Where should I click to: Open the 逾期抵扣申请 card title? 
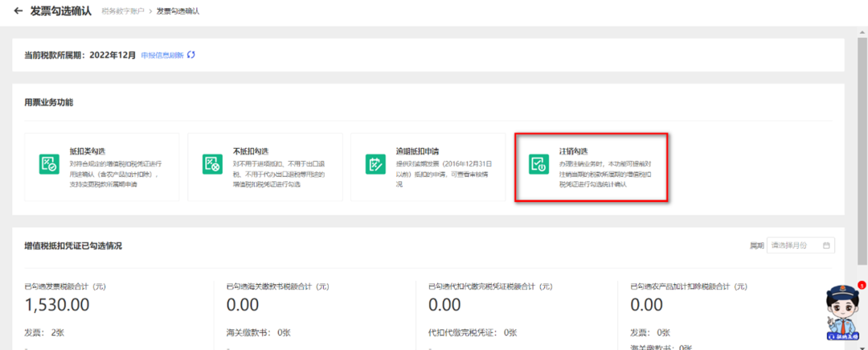[416, 151]
